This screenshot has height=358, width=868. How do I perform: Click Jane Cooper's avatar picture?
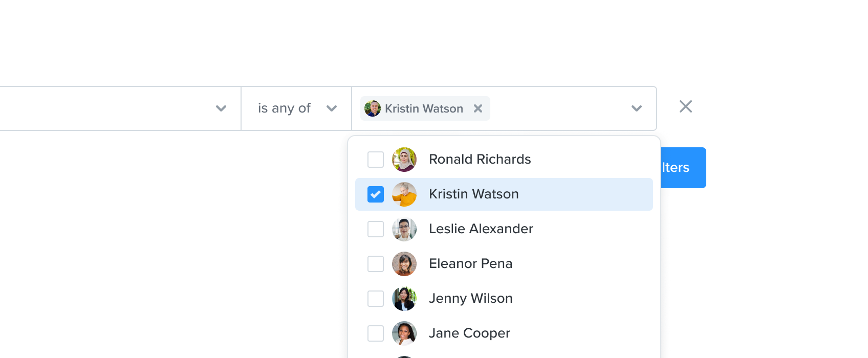coord(404,333)
